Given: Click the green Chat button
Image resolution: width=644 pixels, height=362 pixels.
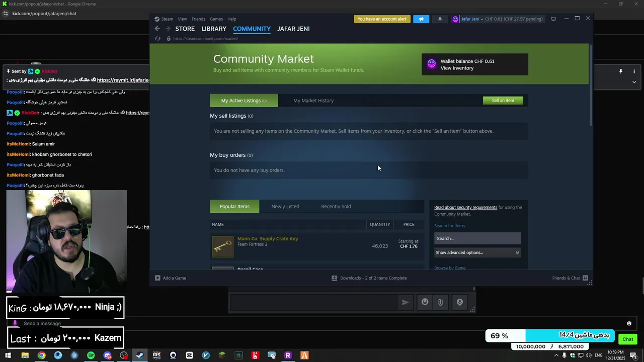Looking at the screenshot, I should coord(628,339).
